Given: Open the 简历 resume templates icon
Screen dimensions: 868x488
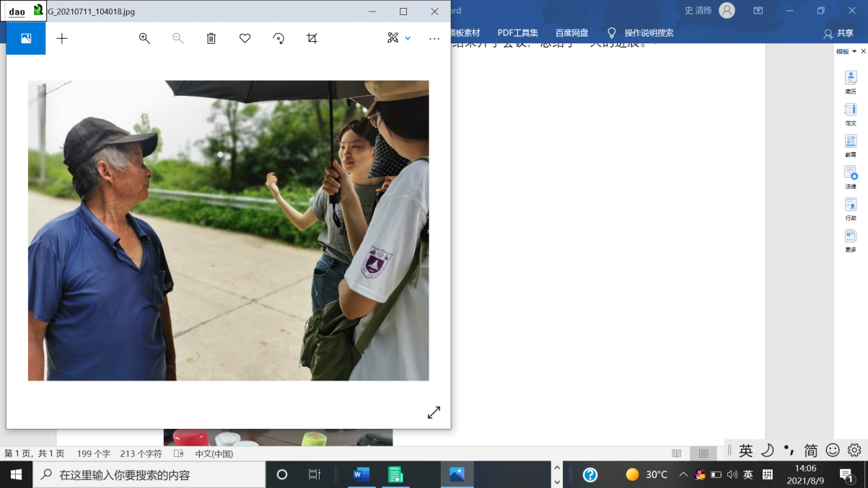Looking at the screenshot, I should click(x=851, y=81).
